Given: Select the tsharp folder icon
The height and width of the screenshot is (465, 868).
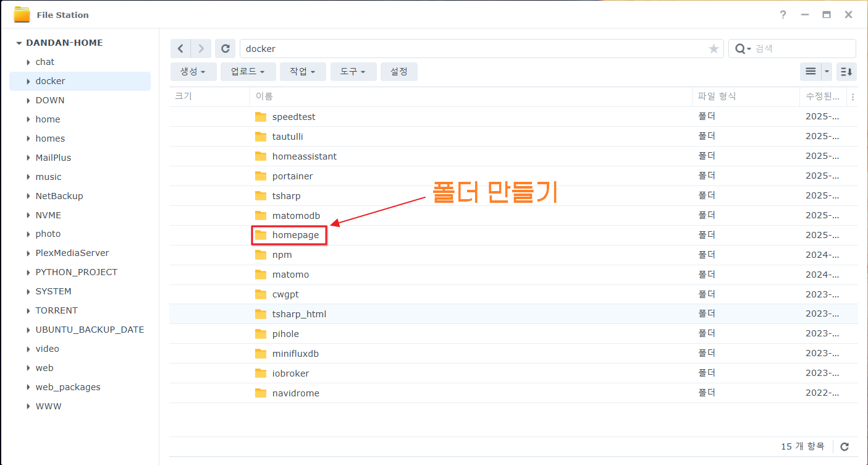Looking at the screenshot, I should click(x=261, y=196).
